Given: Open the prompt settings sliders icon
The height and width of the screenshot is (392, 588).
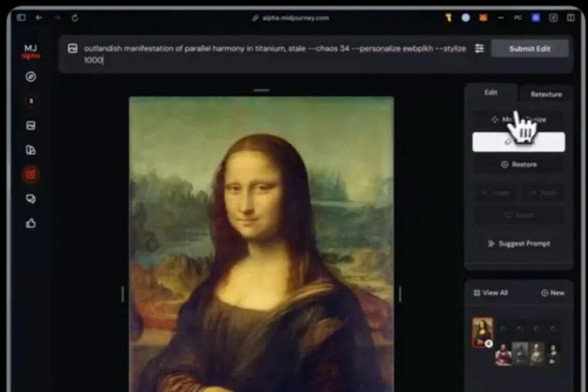Looking at the screenshot, I should tap(479, 49).
